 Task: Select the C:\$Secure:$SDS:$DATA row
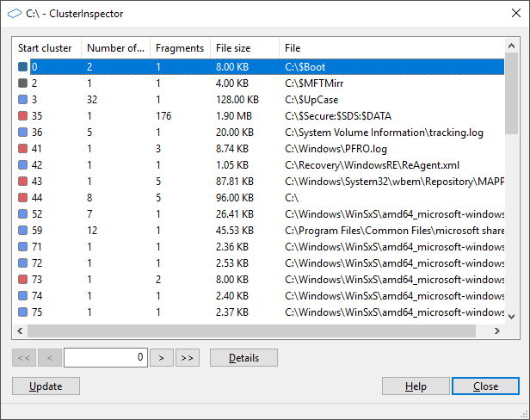259,115
